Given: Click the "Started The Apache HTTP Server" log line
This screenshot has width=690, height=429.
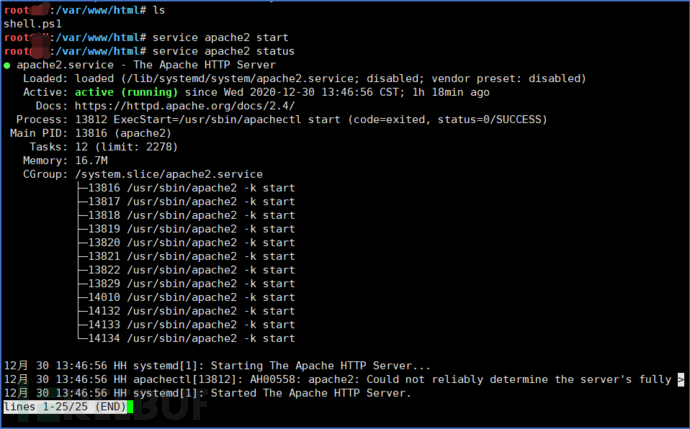Looking at the screenshot, I should (207, 393).
